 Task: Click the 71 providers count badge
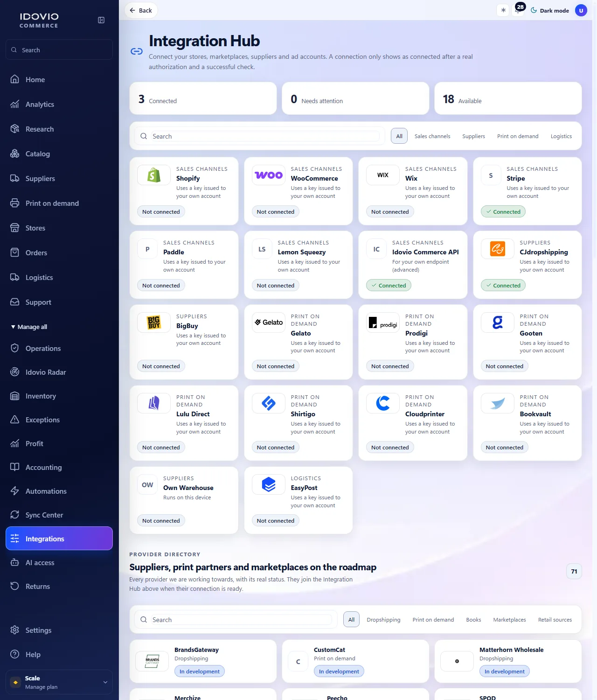tap(574, 571)
